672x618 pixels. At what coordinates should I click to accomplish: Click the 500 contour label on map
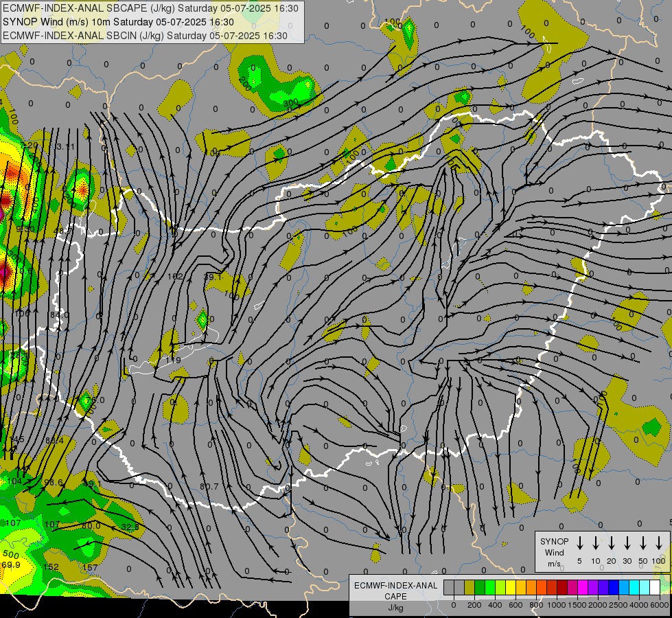click(11, 555)
